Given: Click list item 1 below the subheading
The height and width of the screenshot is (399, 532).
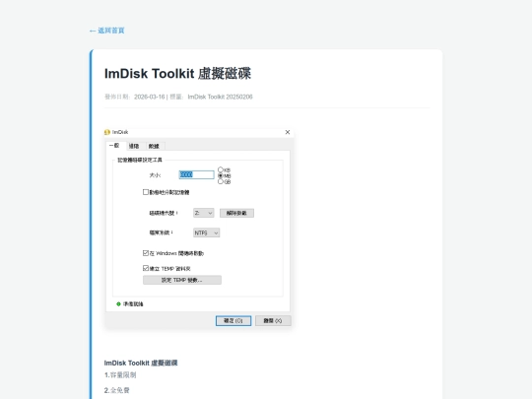Looking at the screenshot, I should point(120,375).
